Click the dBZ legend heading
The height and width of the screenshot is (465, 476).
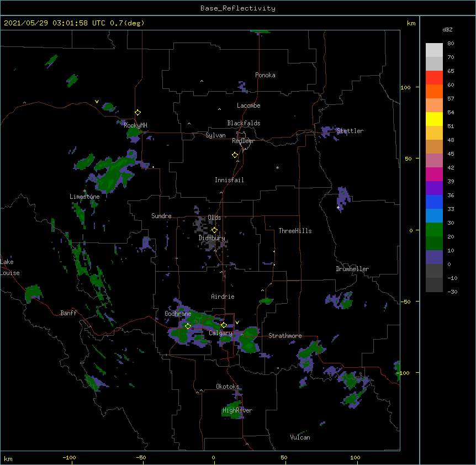(447, 29)
